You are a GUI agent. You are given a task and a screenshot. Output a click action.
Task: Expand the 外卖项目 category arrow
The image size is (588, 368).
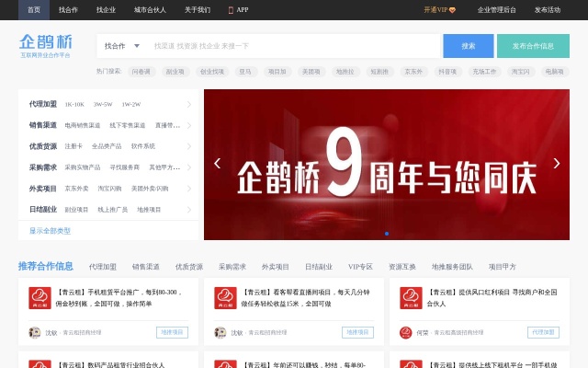pos(189,189)
